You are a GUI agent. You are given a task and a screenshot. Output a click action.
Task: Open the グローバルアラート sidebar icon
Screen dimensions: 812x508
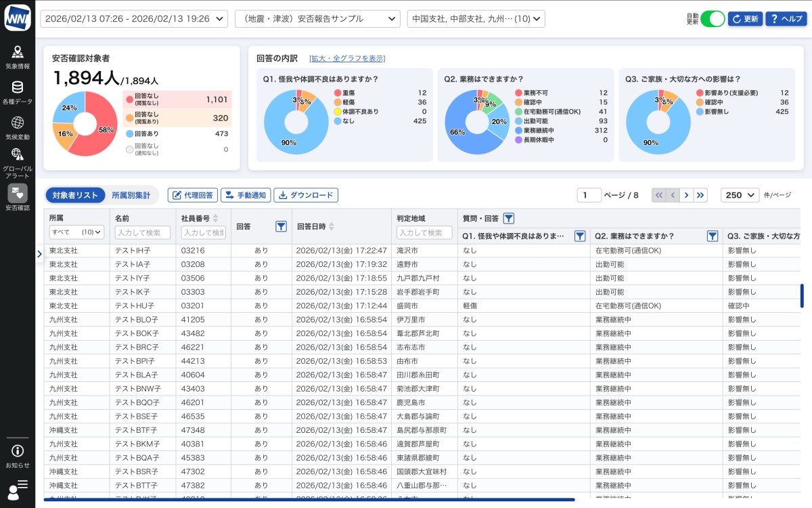(17, 161)
